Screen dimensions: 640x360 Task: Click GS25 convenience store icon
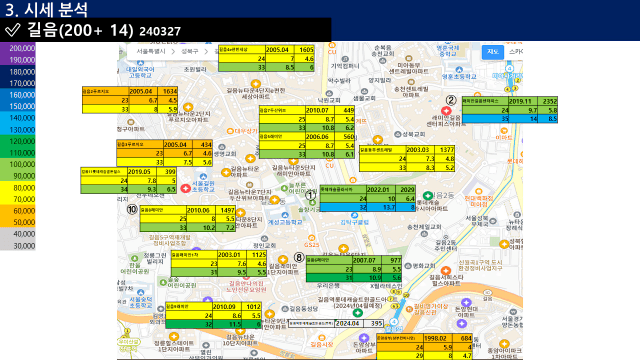point(311,238)
